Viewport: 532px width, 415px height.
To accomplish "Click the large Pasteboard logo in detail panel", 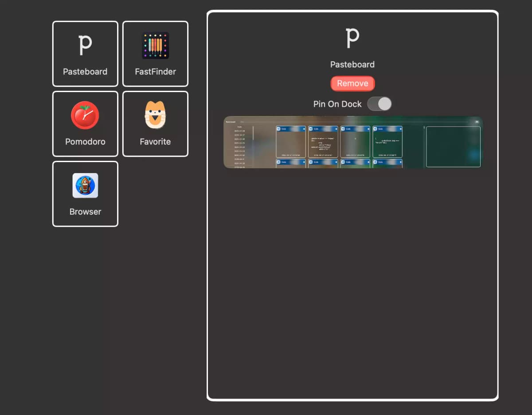I will 352,38.
